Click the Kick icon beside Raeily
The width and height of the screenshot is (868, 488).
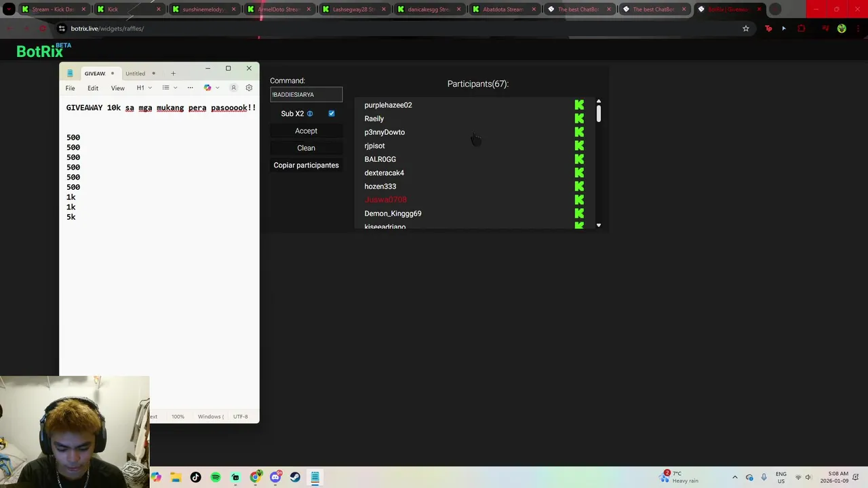579,119
